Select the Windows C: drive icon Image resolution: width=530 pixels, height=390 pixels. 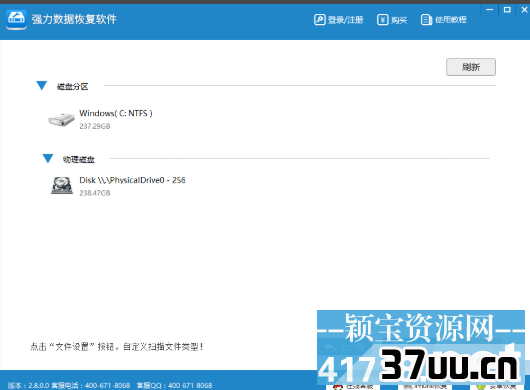click(x=61, y=120)
